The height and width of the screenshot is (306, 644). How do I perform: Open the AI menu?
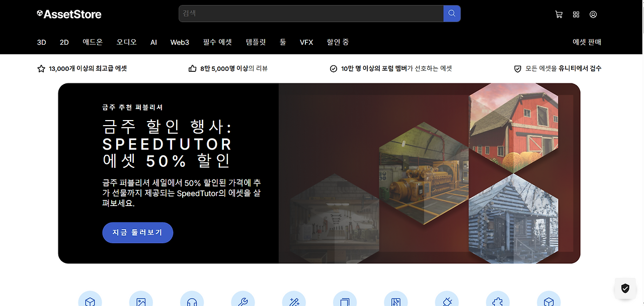[x=153, y=42]
